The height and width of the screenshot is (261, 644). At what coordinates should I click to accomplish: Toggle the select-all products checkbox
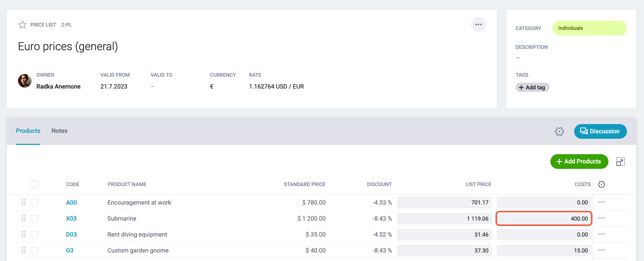coord(34,184)
